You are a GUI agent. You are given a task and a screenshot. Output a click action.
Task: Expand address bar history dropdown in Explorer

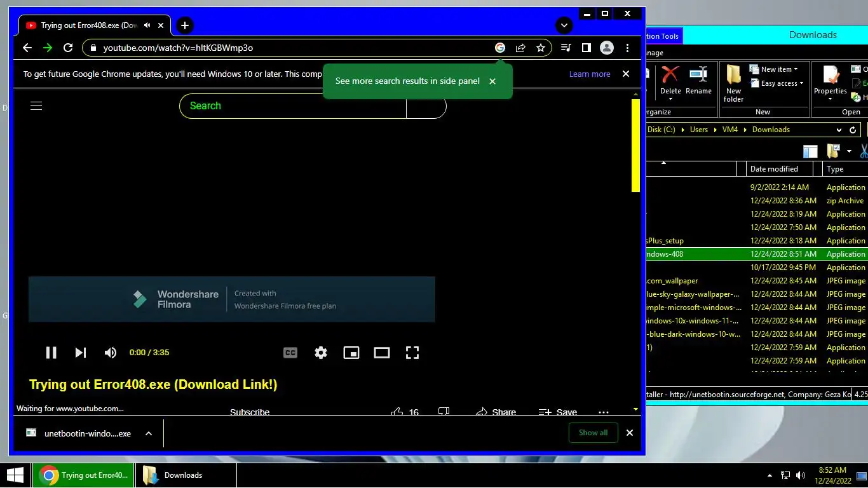839,130
